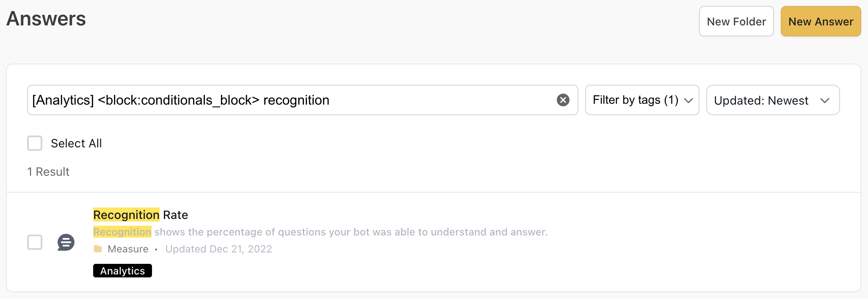
Task: Click the Measure folder icon
Action: point(98,249)
